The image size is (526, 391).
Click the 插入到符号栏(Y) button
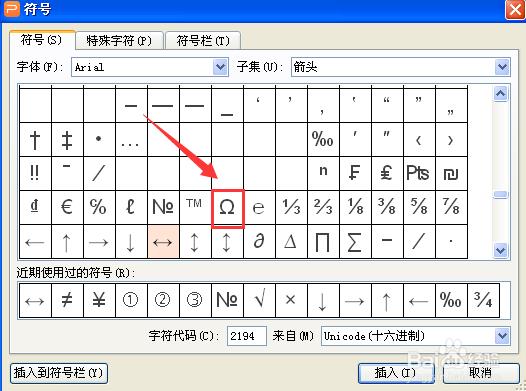(x=59, y=373)
